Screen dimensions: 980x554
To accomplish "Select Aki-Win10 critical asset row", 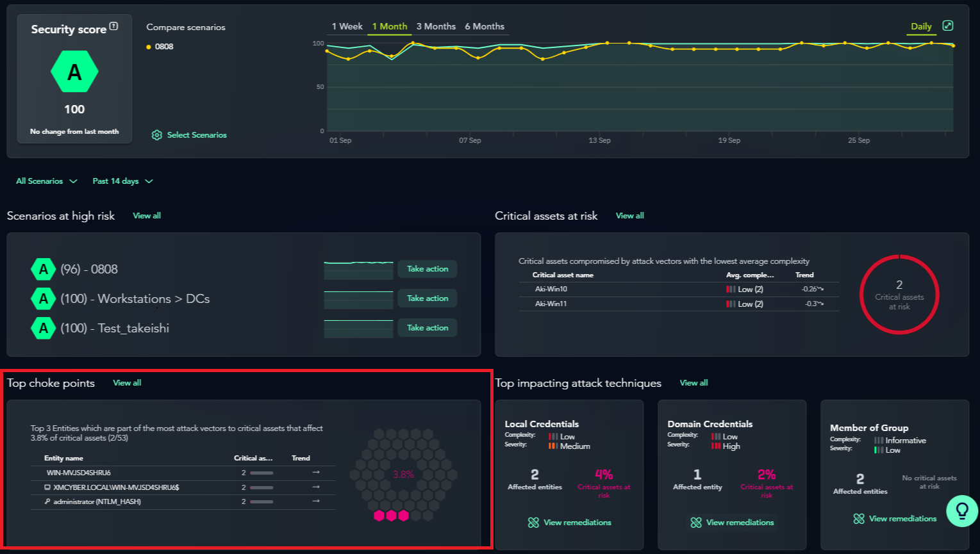I will click(x=679, y=289).
